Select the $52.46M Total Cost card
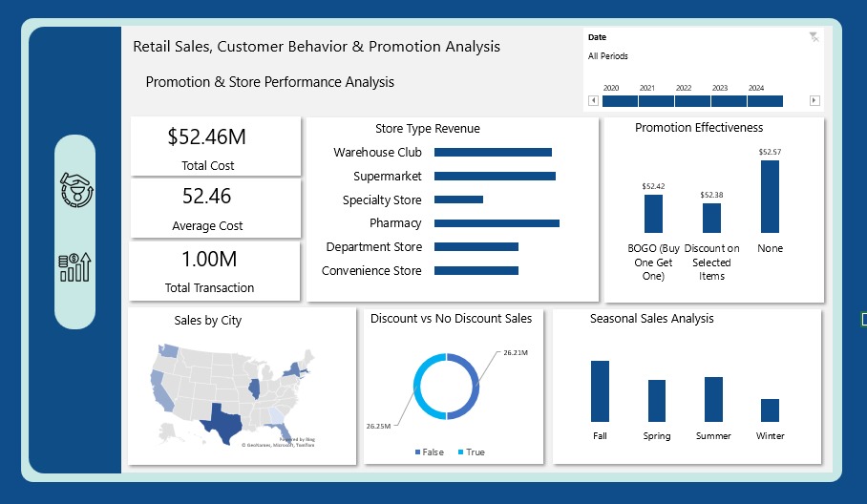Screen dimensions: 867x504 click(x=216, y=146)
